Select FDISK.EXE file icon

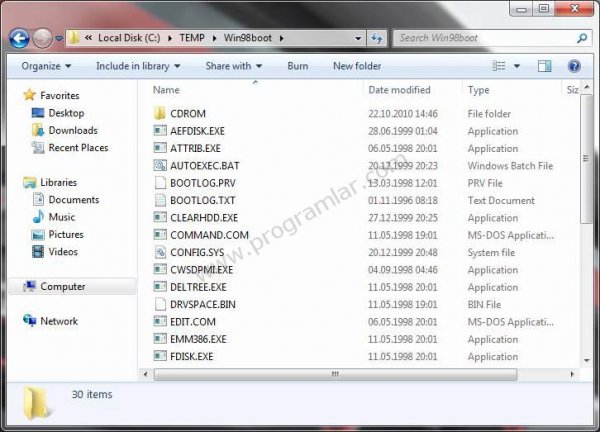point(160,356)
